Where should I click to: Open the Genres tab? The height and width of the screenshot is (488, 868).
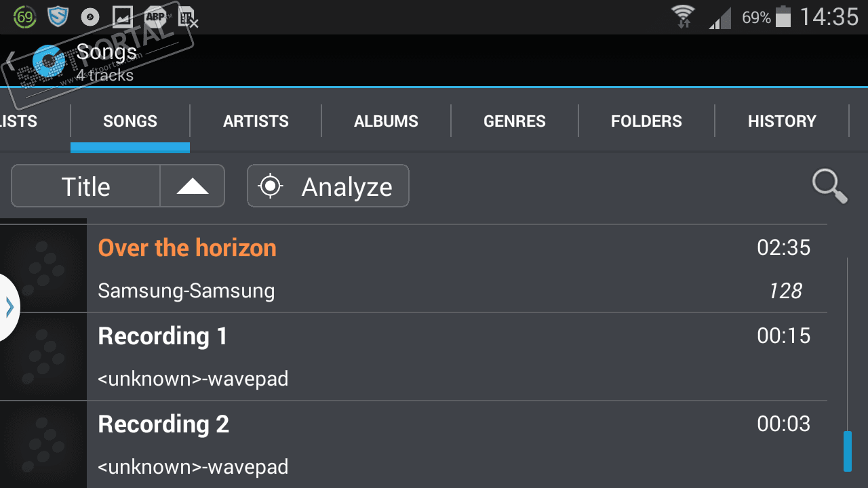pyautogui.click(x=514, y=121)
